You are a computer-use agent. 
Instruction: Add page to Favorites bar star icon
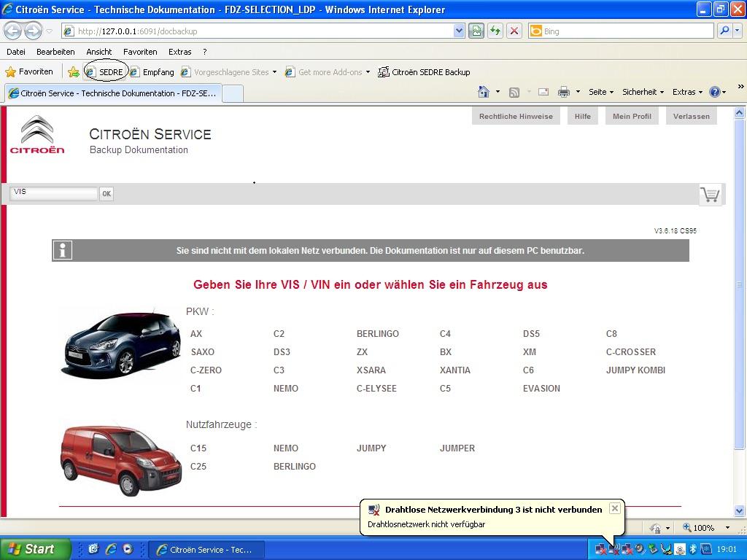point(74,72)
